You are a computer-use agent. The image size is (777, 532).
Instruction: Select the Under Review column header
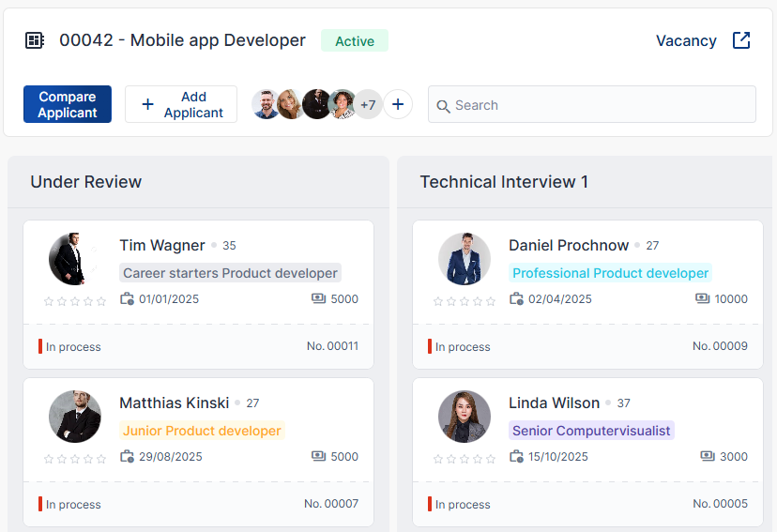[86, 182]
